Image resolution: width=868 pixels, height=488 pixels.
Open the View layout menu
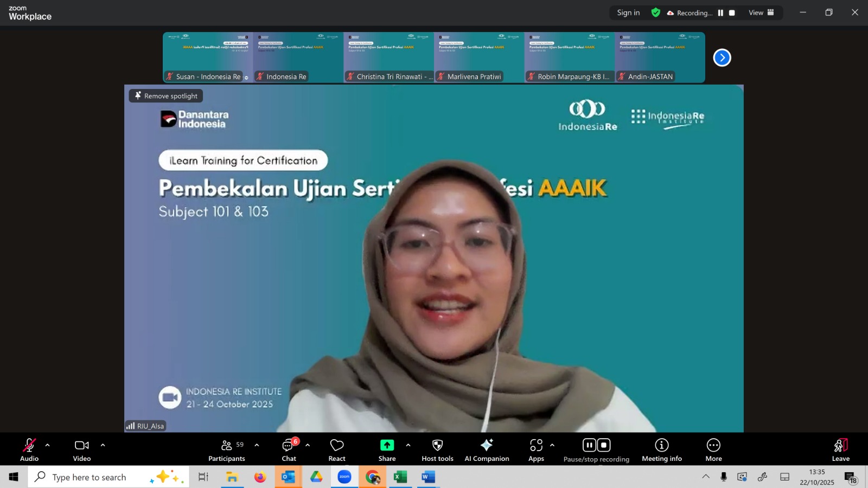pyautogui.click(x=761, y=13)
